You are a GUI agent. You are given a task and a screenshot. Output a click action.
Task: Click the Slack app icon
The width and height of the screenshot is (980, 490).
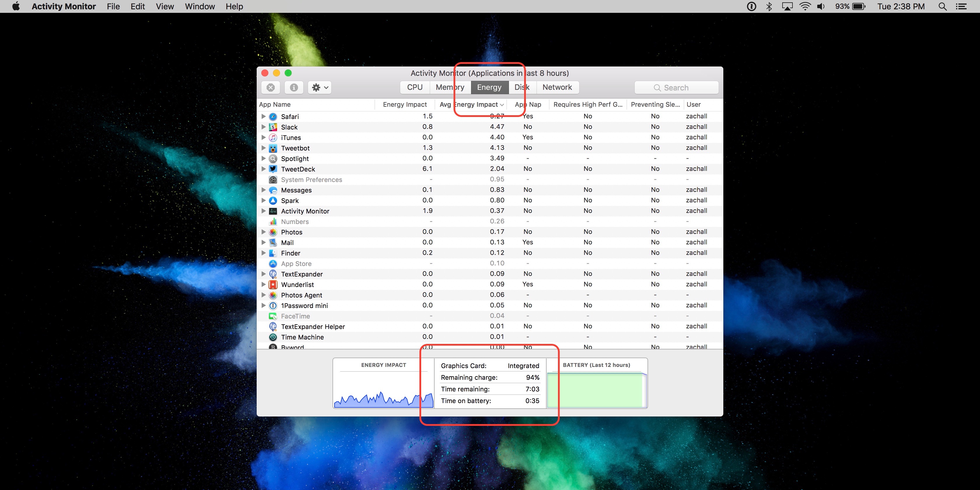pos(273,127)
